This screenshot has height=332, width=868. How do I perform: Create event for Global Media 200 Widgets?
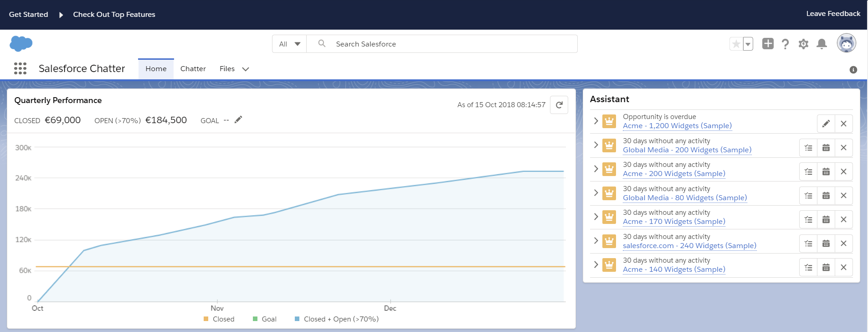click(x=826, y=148)
